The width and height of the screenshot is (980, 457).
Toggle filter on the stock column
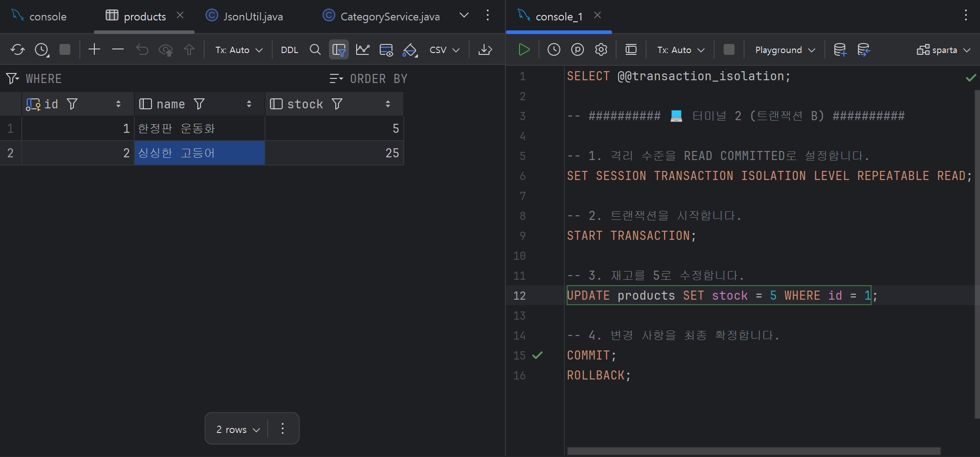click(x=337, y=104)
